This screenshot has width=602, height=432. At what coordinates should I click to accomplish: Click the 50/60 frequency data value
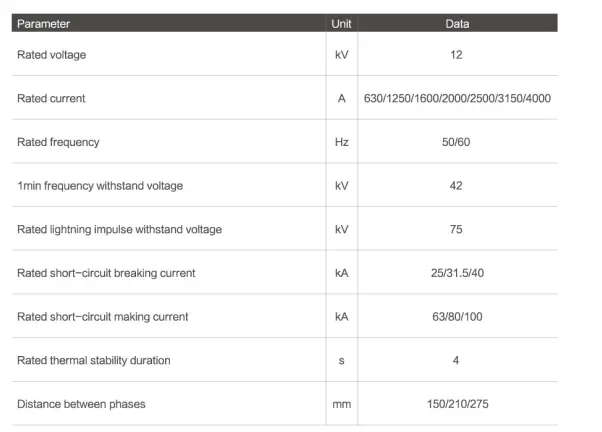tap(456, 142)
